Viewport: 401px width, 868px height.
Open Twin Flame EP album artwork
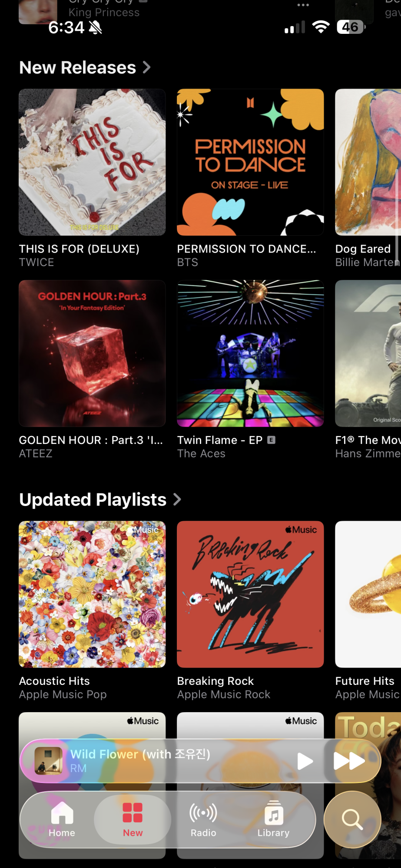(x=250, y=353)
